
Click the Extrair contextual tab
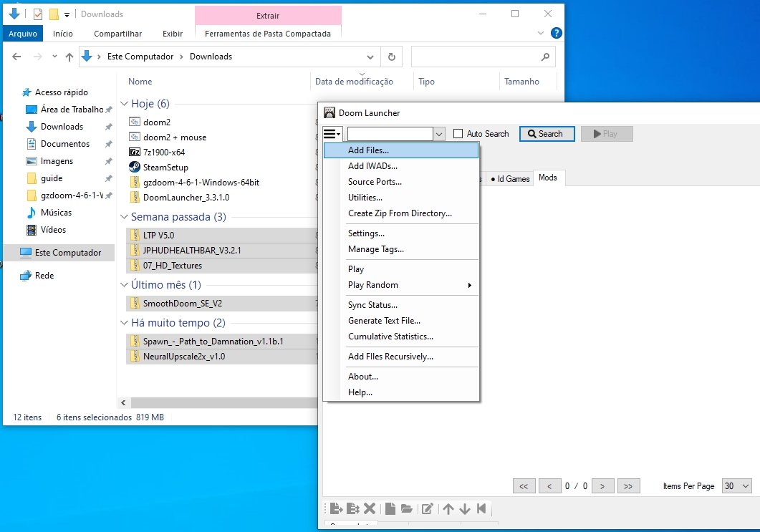pyautogui.click(x=268, y=16)
